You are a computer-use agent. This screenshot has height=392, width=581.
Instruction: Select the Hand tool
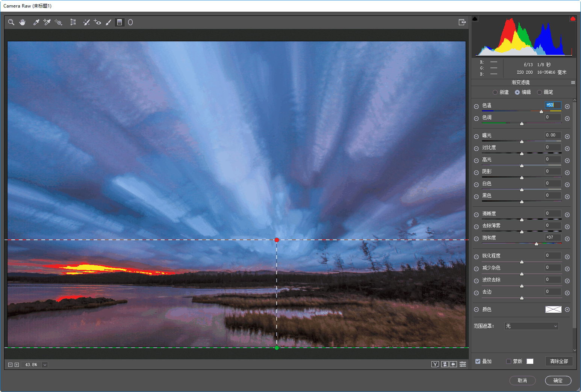tap(23, 23)
